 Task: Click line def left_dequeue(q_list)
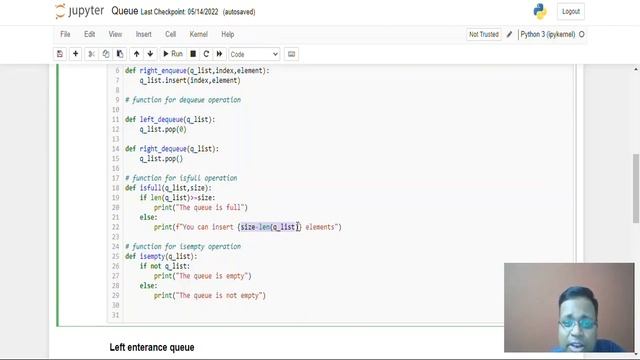tap(170, 120)
